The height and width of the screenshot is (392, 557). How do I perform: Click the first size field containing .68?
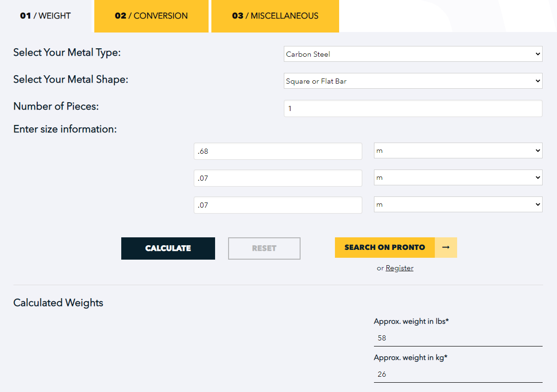277,151
